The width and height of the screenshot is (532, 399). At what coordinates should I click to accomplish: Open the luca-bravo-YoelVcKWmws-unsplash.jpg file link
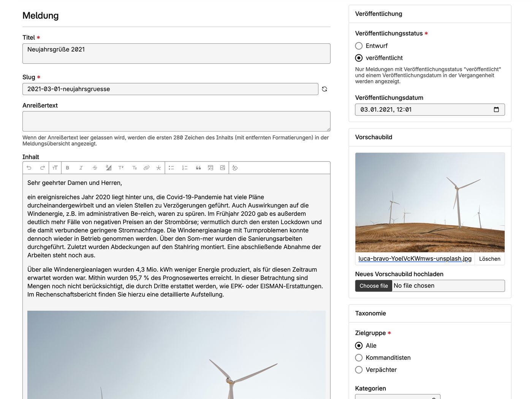click(x=415, y=259)
